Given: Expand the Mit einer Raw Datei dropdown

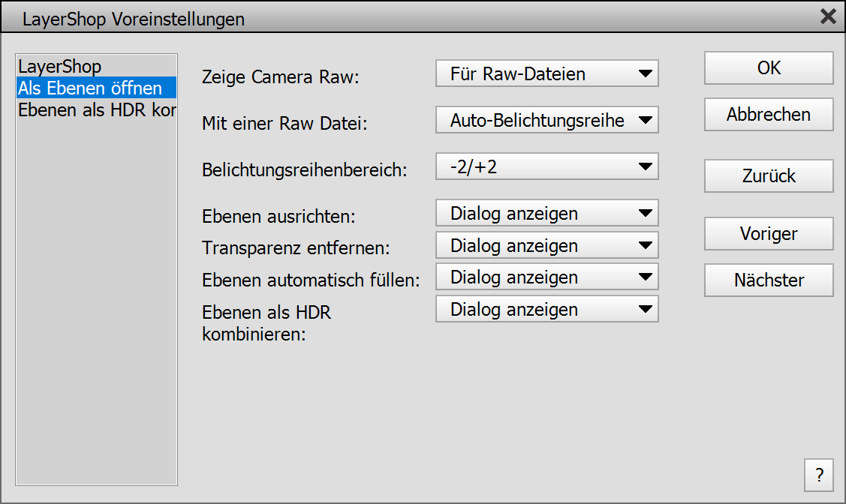Looking at the screenshot, I should pos(546,121).
